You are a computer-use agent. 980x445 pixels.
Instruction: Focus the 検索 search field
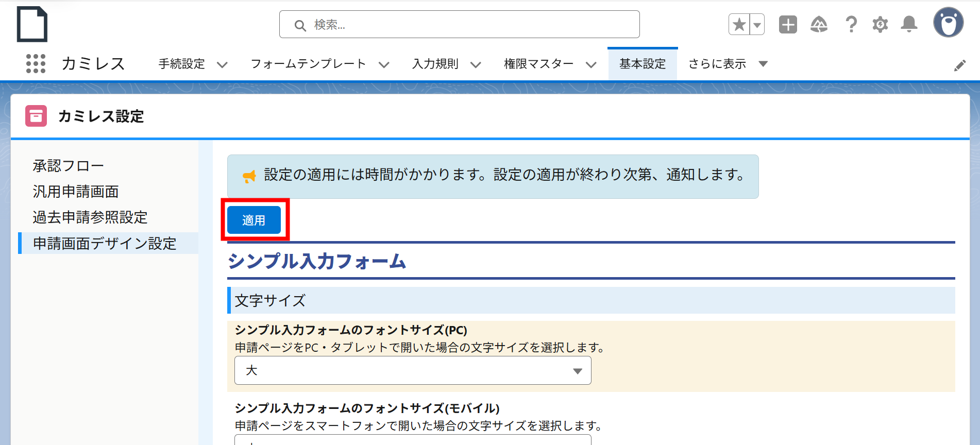click(459, 24)
